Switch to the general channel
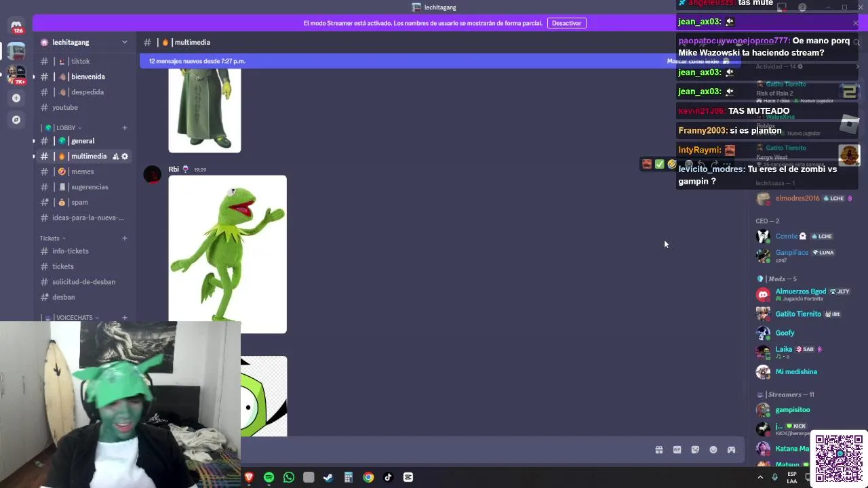Screen dimensions: 868x488 pyautogui.click(x=84, y=141)
